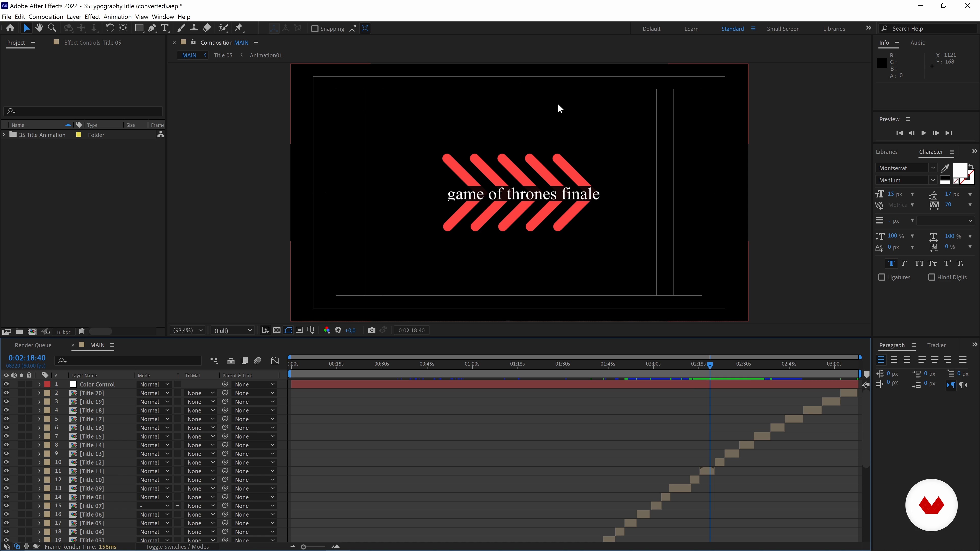Select the Clone Stamp tool

[194, 28]
